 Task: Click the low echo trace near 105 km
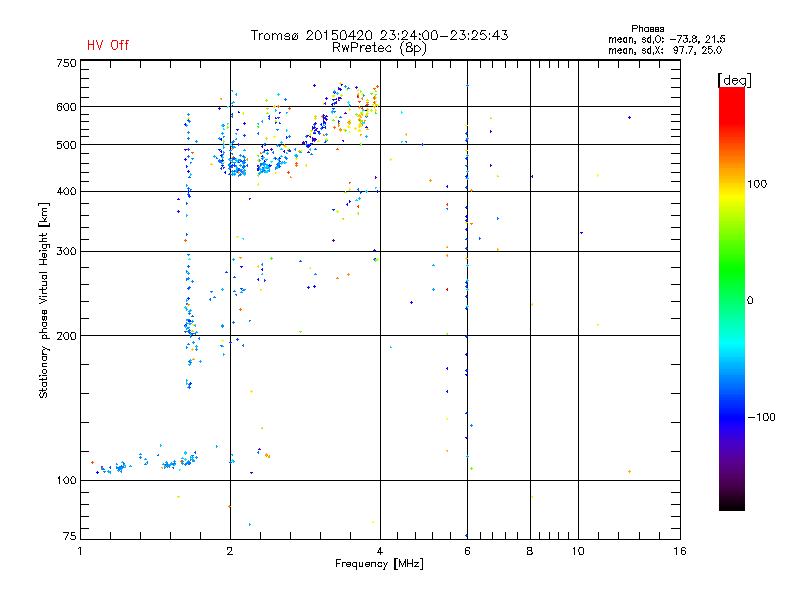point(145,462)
